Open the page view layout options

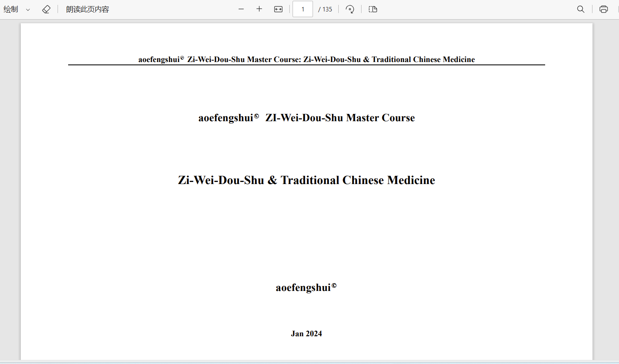coord(373,9)
